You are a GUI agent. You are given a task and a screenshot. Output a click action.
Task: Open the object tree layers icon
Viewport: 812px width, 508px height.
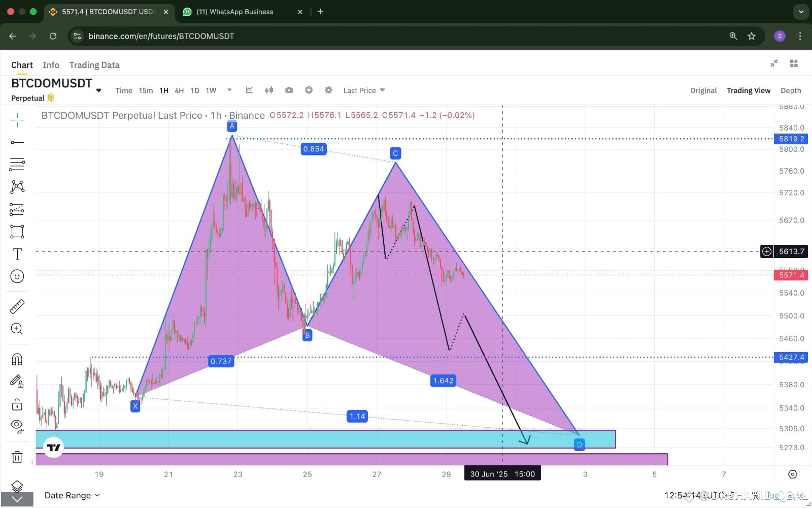tap(17, 486)
